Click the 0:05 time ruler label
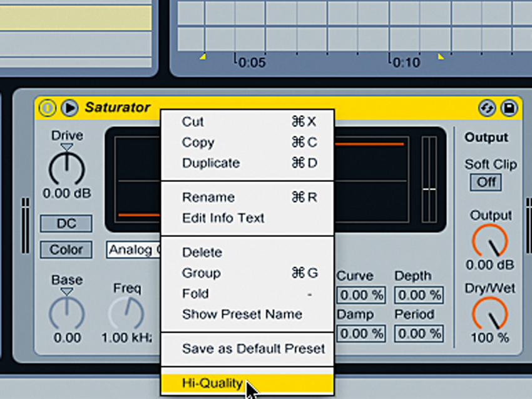 click(x=252, y=63)
